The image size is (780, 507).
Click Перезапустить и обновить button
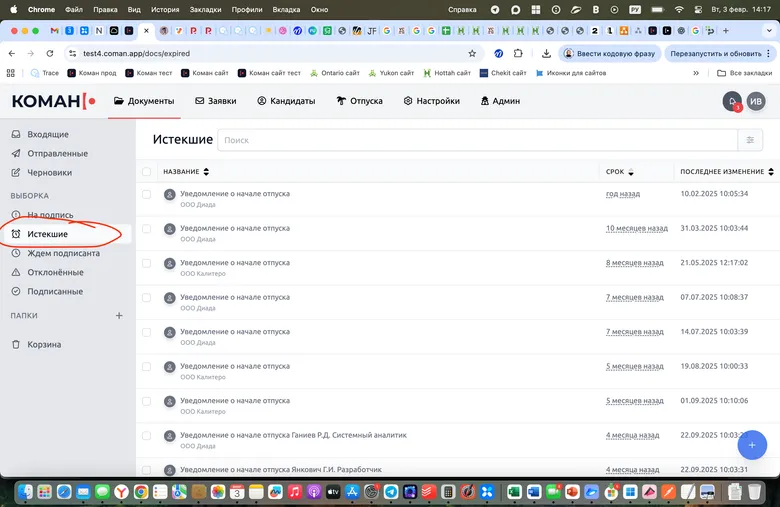coord(714,53)
